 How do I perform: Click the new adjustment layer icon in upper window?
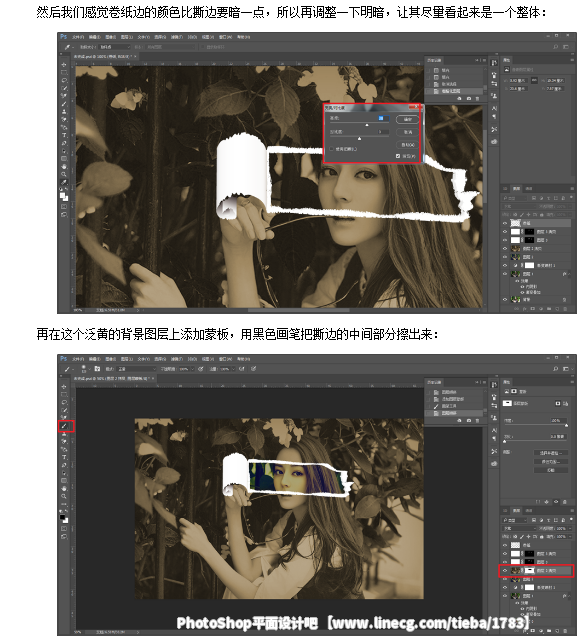(541, 308)
